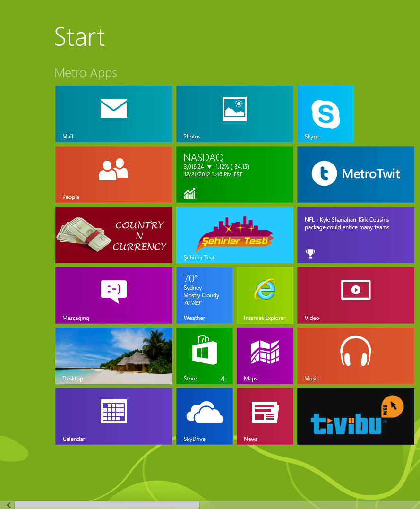420x509 pixels.
Task: Open the Şehirler Testi tile
Action: coord(235,235)
